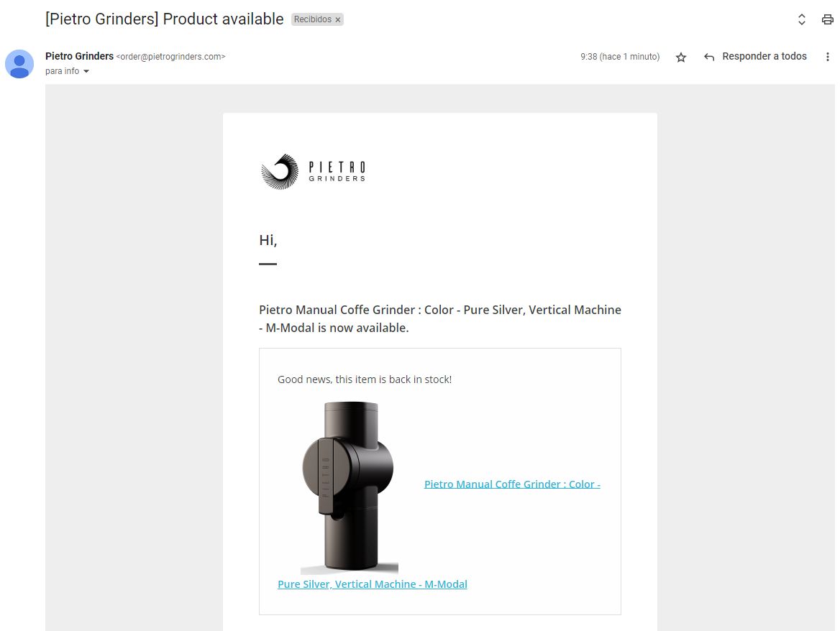Expand recipient details next to 'para info'

pos(86,71)
